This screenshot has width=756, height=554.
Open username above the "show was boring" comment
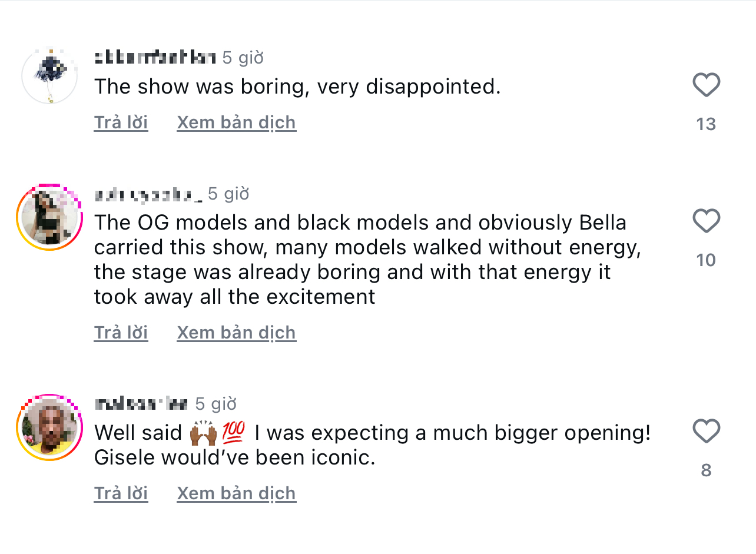tap(154, 58)
